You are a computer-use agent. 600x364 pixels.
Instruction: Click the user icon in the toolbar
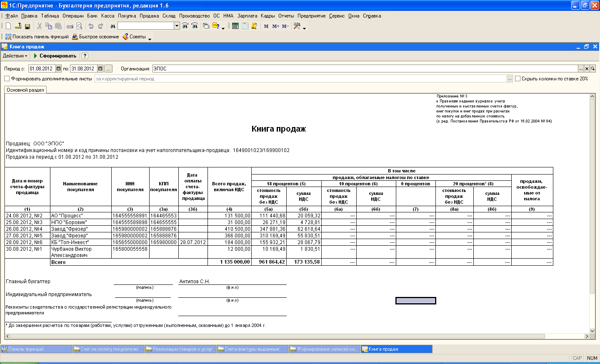pos(254,26)
